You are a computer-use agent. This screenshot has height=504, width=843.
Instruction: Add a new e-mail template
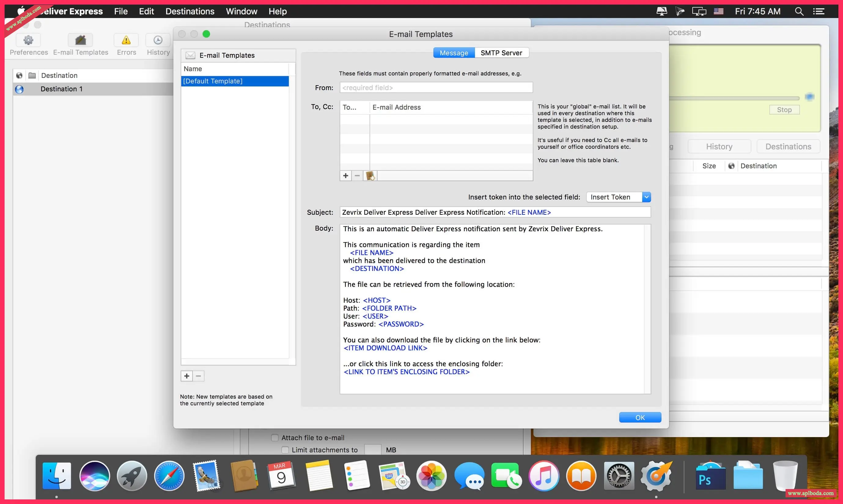tap(186, 376)
